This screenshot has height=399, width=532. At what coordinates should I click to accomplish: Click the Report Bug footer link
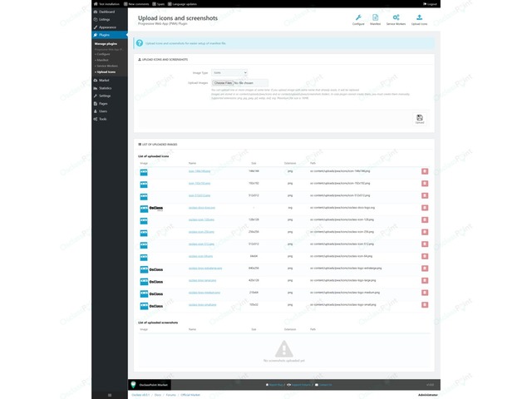coord(274,385)
